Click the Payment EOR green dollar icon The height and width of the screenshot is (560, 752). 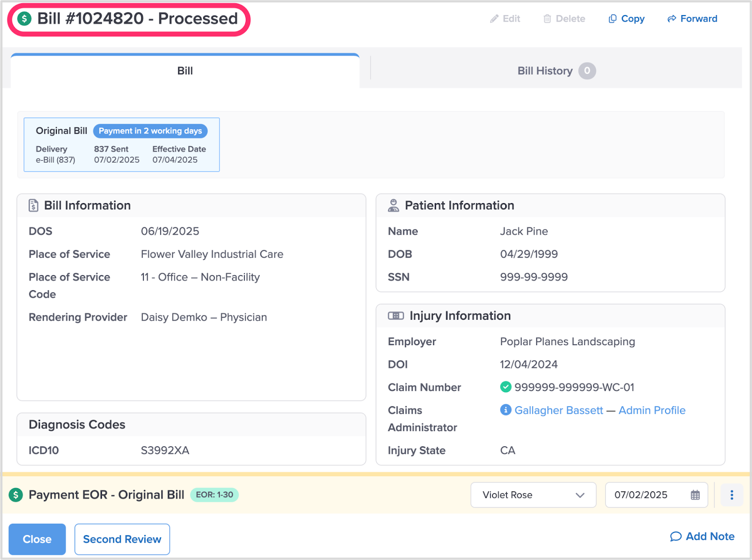16,495
